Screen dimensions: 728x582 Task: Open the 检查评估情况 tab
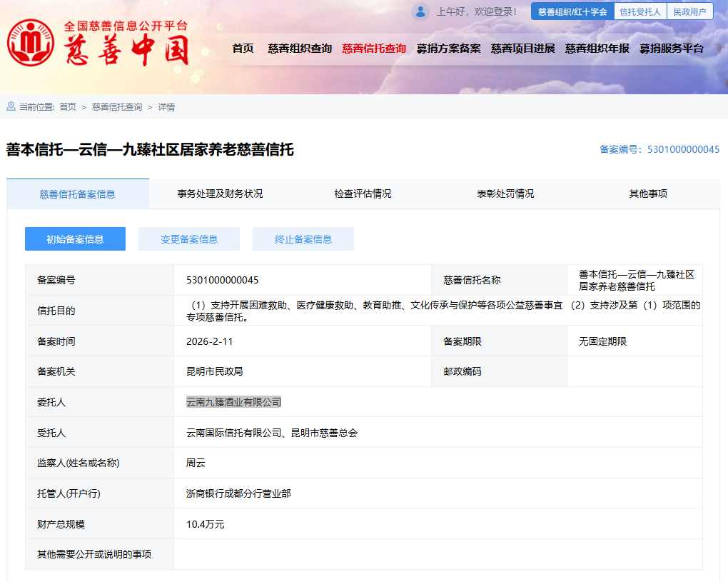click(x=363, y=194)
